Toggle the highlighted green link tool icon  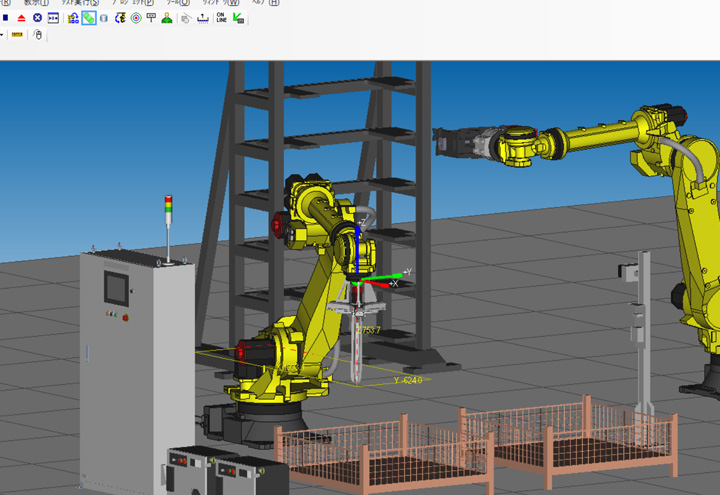click(89, 18)
